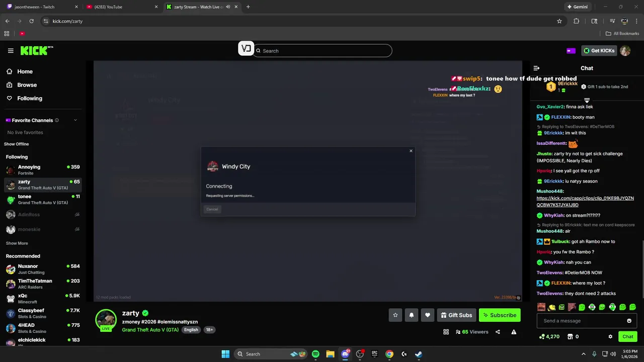Favorite the stream with the star button
The height and width of the screenshot is (362, 644).
click(395, 315)
